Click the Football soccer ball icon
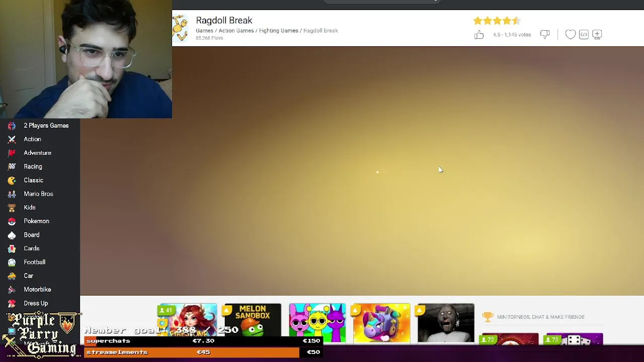The image size is (644, 362). pos(12,262)
